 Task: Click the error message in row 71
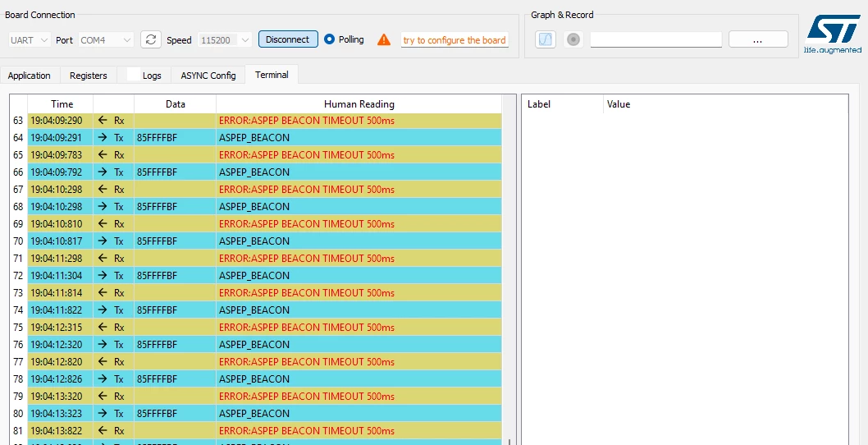click(x=307, y=259)
